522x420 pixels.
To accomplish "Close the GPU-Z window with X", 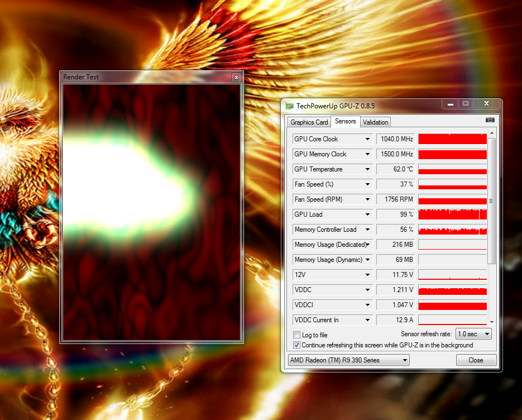I will point(486,103).
